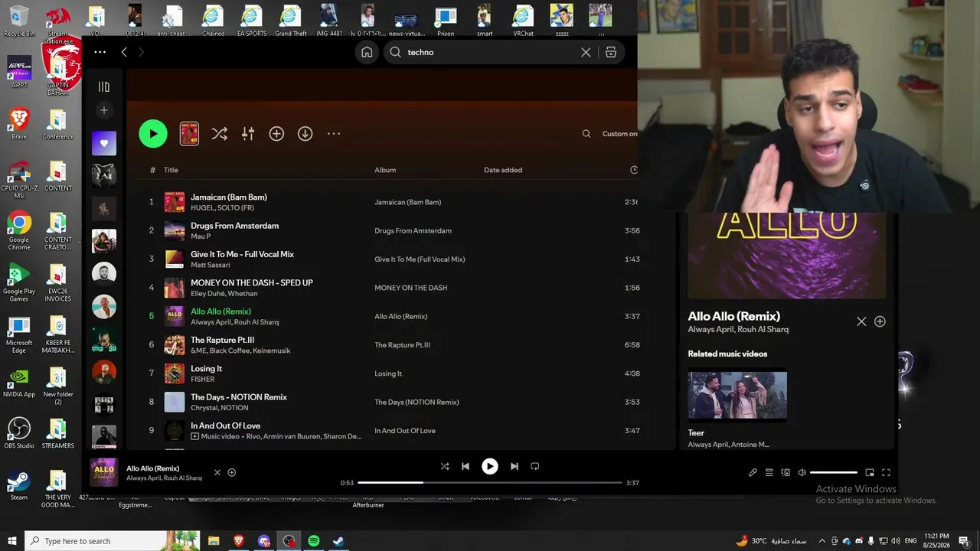Click the green Play button for the playlist
Screen dimensions: 980x551
click(x=153, y=134)
